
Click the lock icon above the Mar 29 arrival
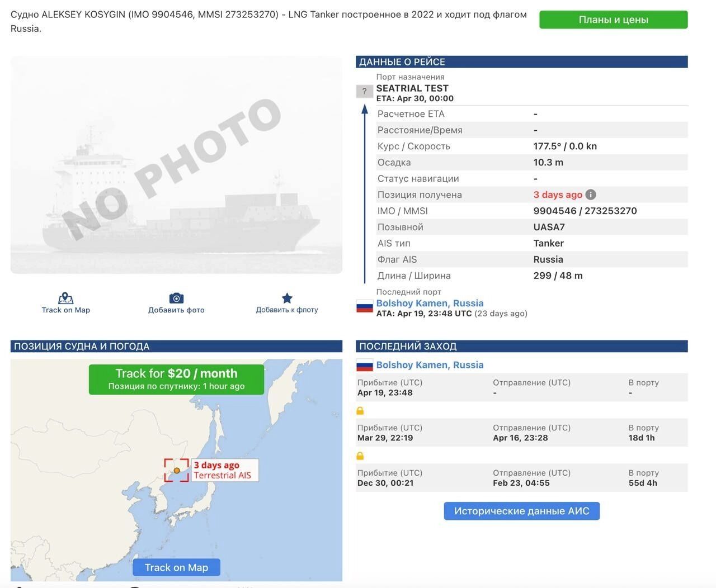pos(360,411)
